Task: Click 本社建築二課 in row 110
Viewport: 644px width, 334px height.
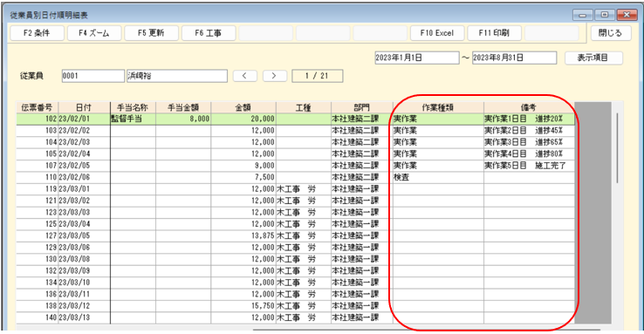Action: (x=362, y=177)
